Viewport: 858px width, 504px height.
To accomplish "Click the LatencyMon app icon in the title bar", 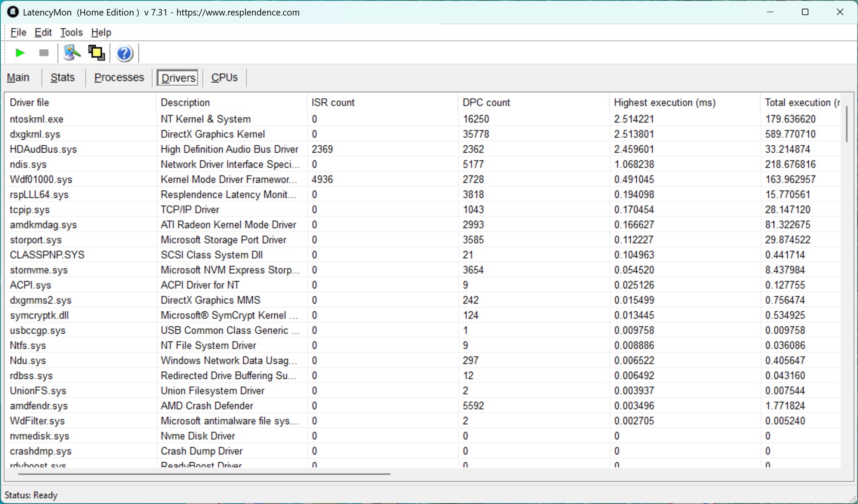I will pyautogui.click(x=13, y=12).
